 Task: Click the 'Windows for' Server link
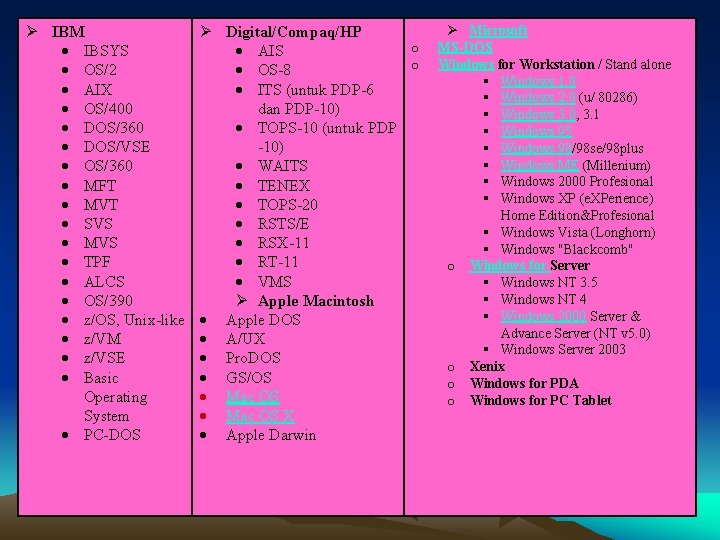click(x=509, y=265)
